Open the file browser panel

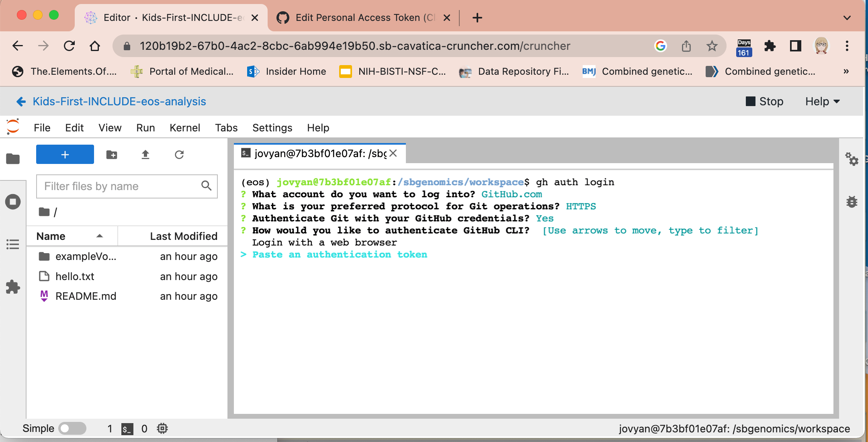(x=12, y=159)
